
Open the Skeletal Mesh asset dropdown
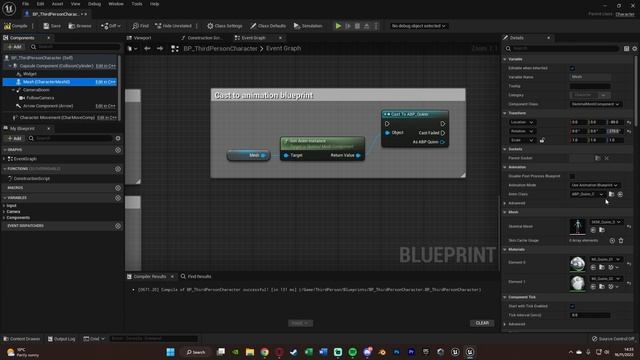coord(606,222)
